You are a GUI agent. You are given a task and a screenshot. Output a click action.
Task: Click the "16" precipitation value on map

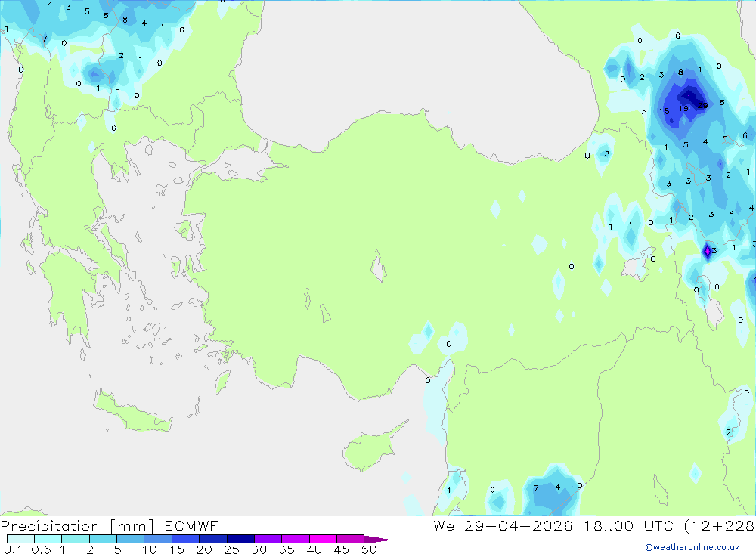coord(664,111)
